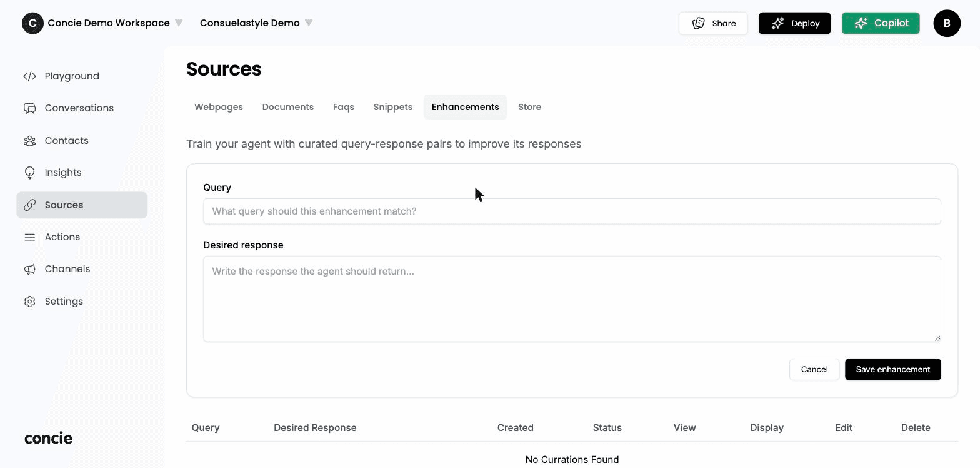980x468 pixels.
Task: Go to Actions in the sidebar
Action: click(82, 237)
